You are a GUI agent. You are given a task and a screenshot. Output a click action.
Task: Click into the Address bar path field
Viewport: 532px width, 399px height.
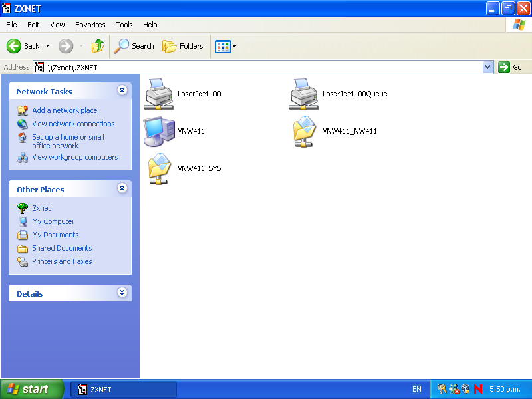pyautogui.click(x=263, y=67)
